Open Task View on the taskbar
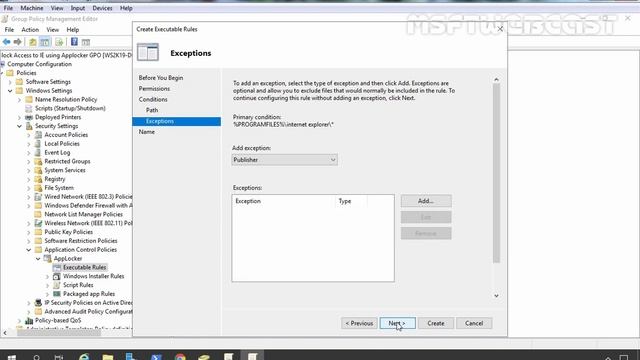This screenshot has width=640, height=360. coord(59,357)
